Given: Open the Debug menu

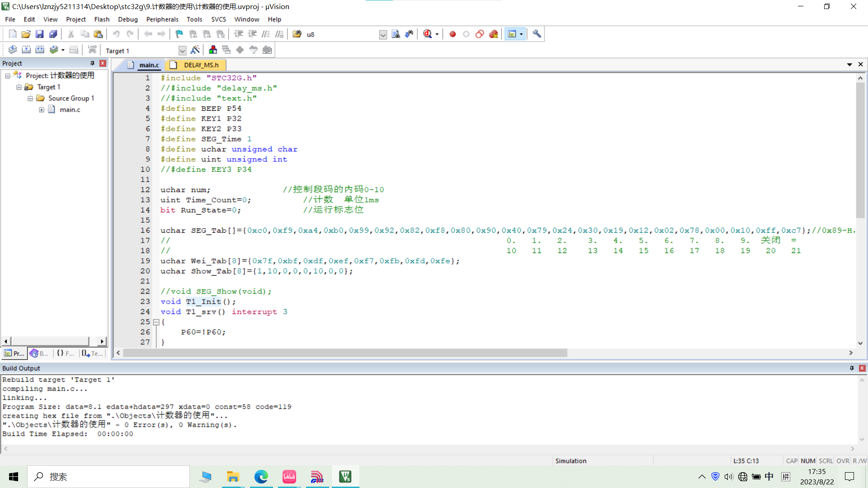Looking at the screenshot, I should (x=128, y=19).
